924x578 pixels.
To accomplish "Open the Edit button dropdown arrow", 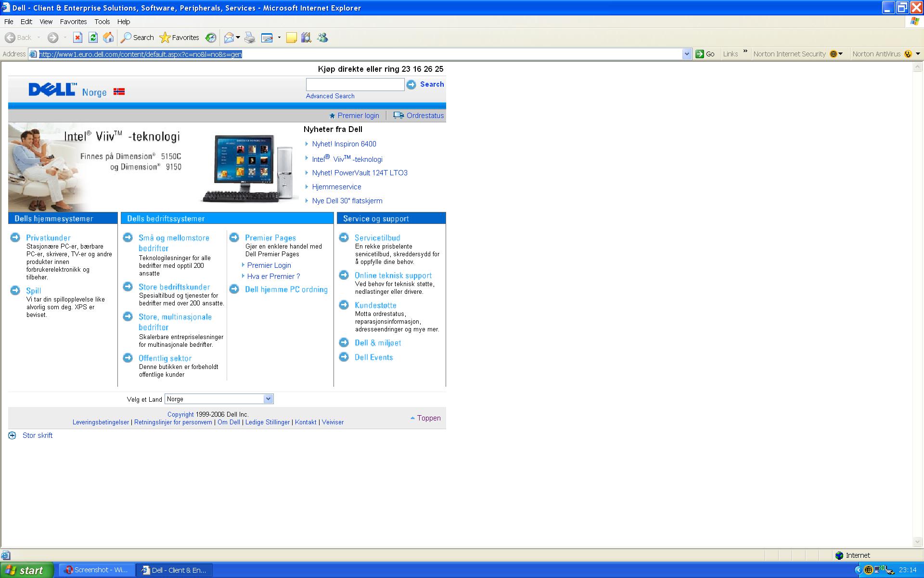I will 279,38.
